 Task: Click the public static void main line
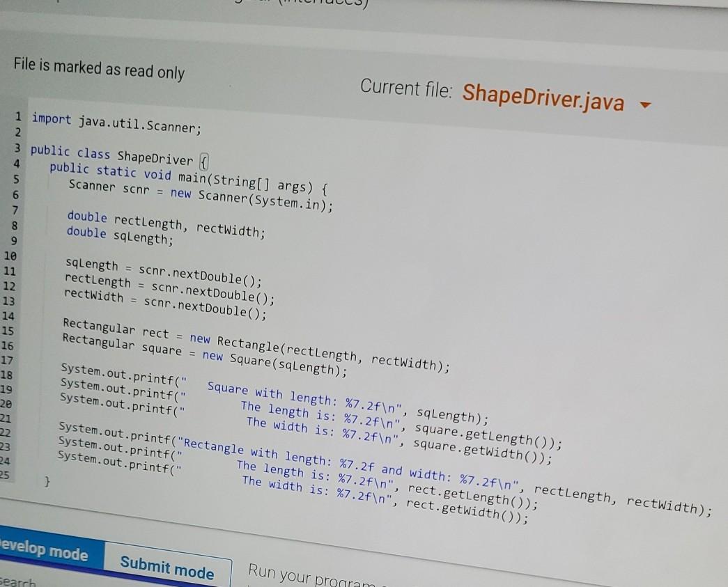pos(189,178)
